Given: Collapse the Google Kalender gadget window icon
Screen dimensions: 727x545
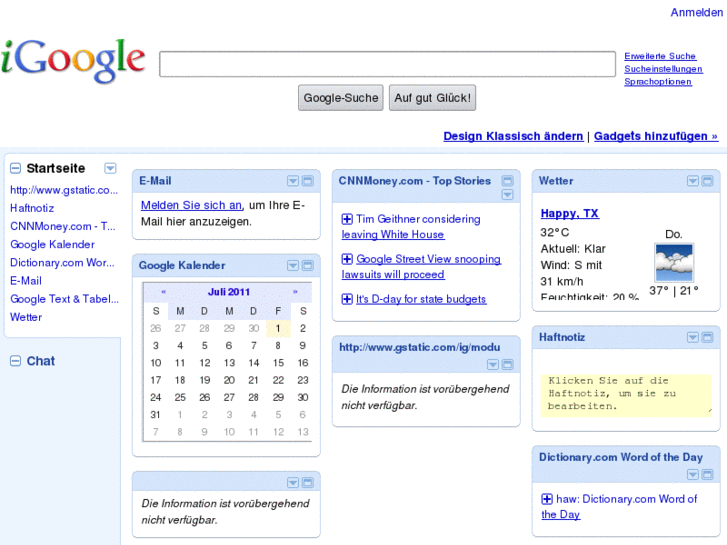Looking at the screenshot, I should pos(307,265).
